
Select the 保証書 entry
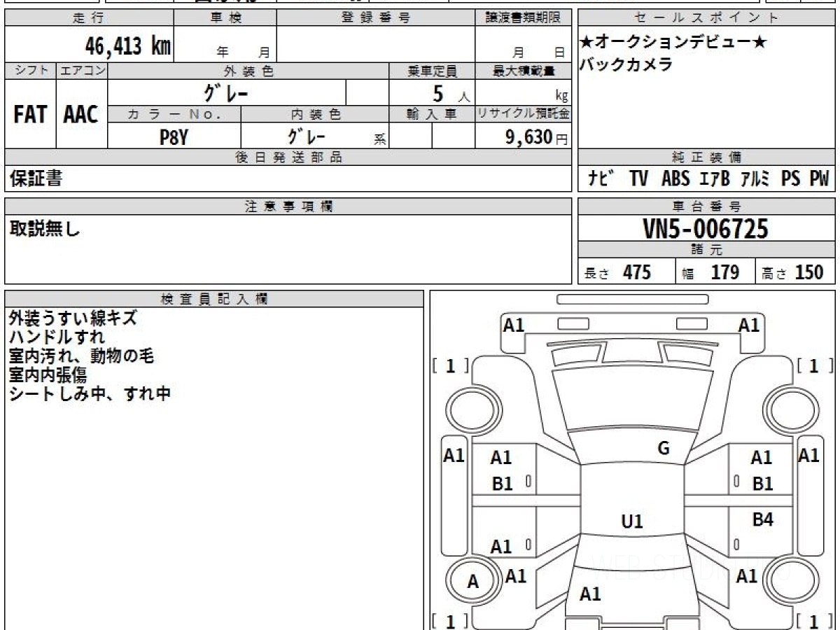[36, 178]
